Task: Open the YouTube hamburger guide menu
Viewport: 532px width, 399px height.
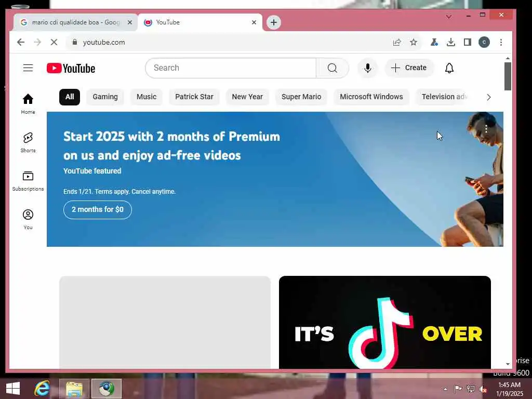Action: coord(28,68)
